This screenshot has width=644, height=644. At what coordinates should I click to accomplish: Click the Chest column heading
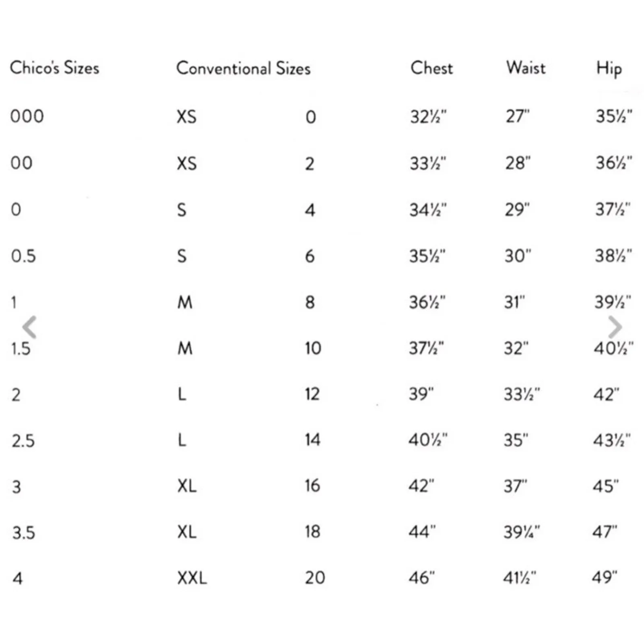tap(431, 68)
